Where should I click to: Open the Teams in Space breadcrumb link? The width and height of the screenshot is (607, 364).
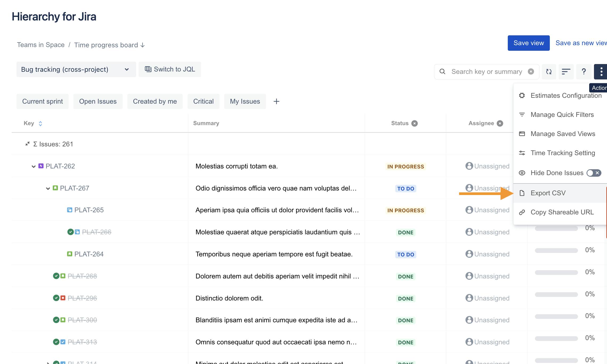click(41, 45)
